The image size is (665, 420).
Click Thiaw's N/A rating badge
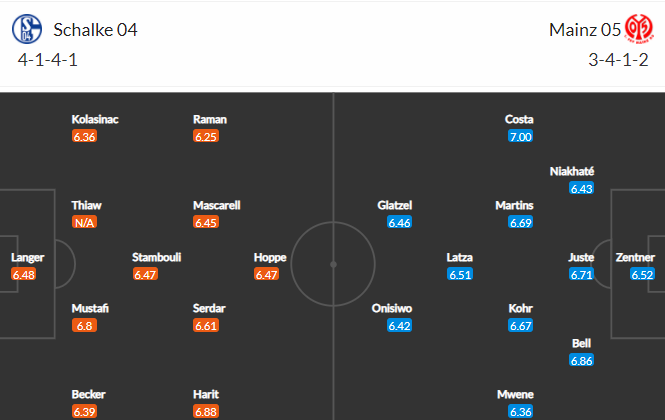tap(84, 222)
